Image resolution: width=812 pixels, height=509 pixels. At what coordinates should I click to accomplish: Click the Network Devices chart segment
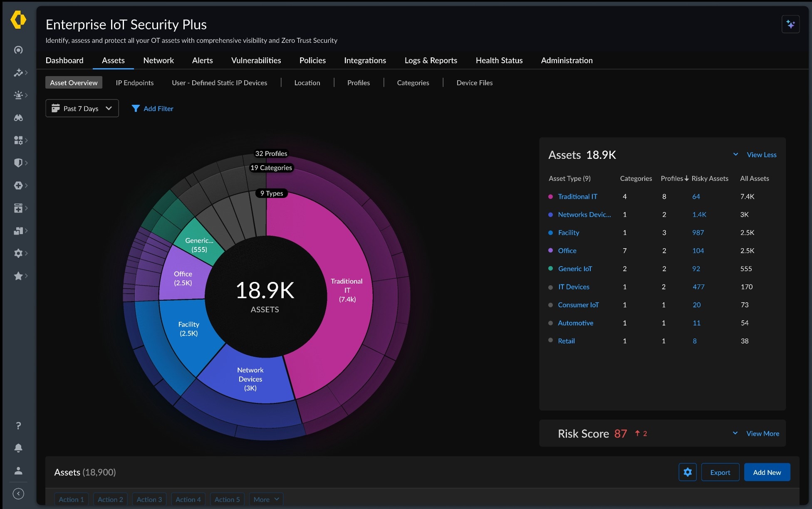(x=250, y=379)
